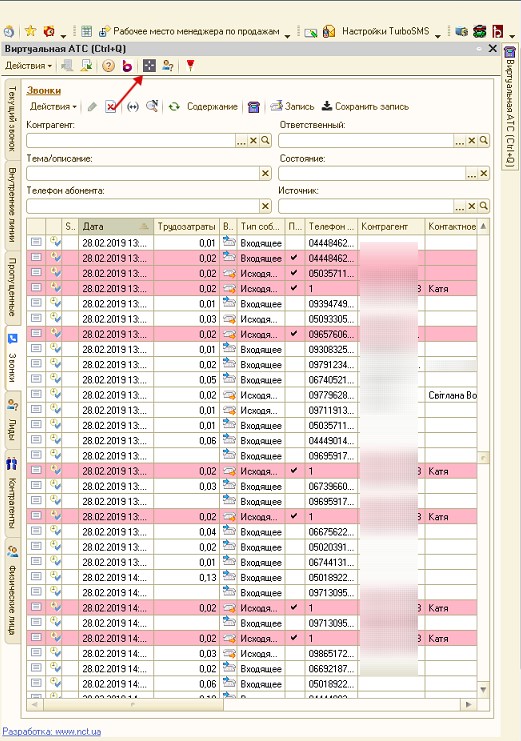Click the green and red cars icon

pos(479,32)
